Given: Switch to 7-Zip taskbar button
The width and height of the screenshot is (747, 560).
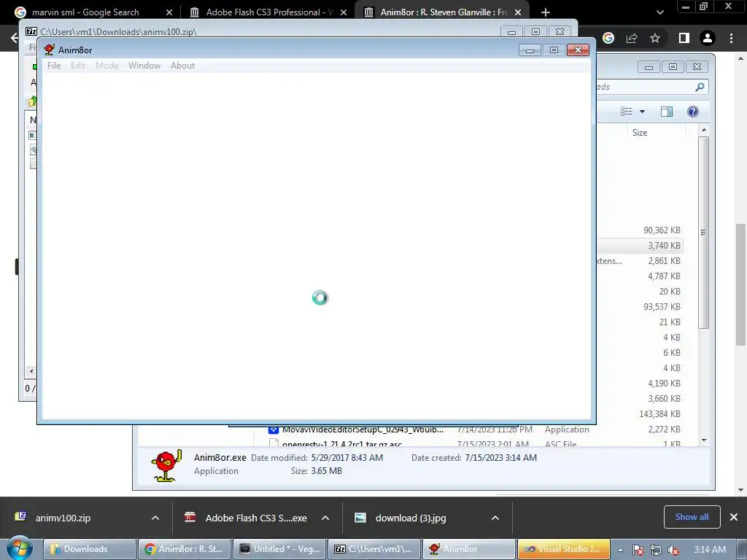Looking at the screenshot, I should click(374, 549).
